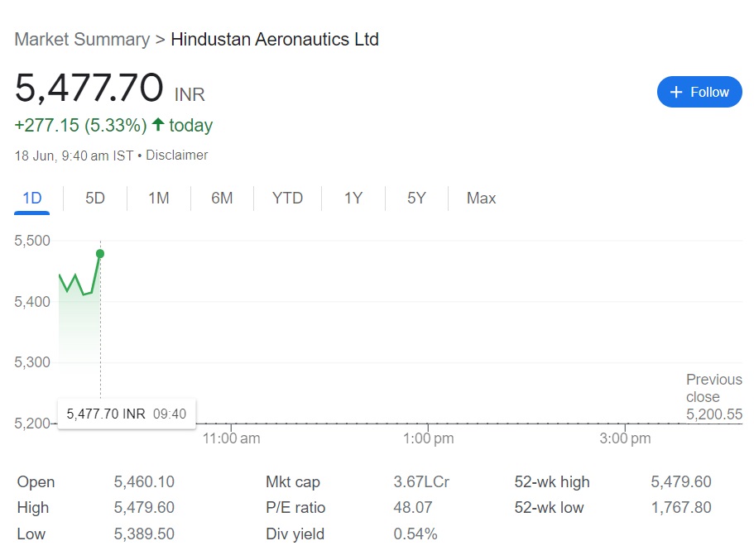
Task: Open the Max range tab
Action: click(481, 198)
